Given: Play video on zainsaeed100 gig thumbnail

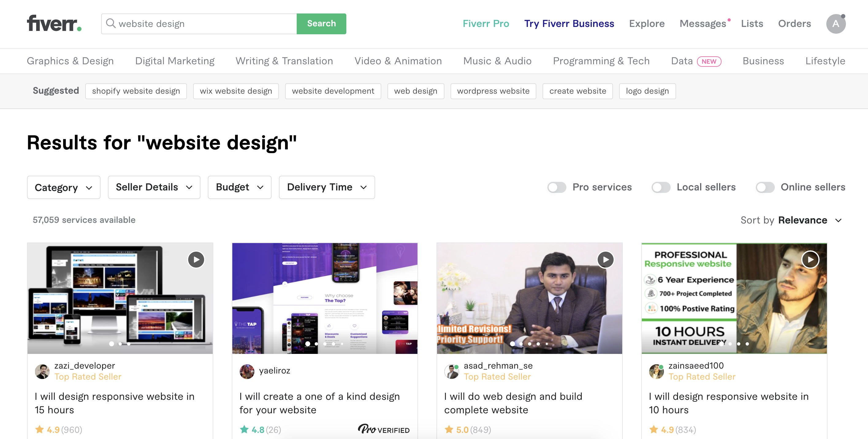Looking at the screenshot, I should point(810,260).
